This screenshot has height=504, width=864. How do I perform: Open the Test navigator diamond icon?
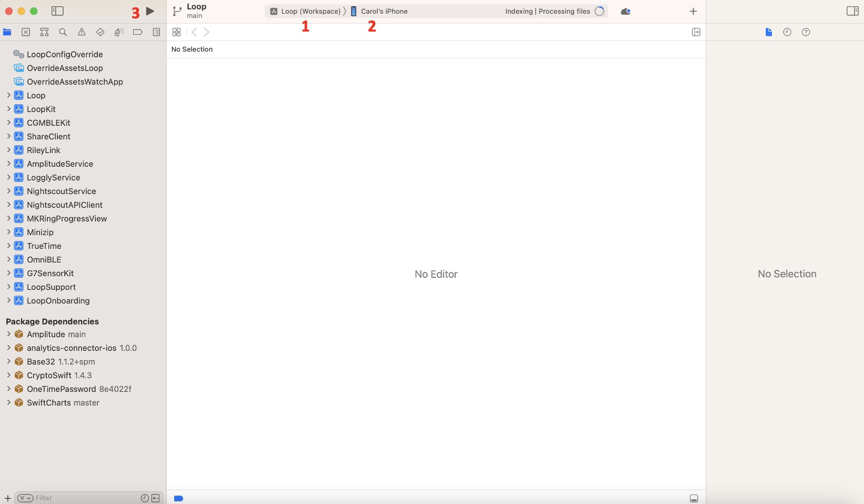click(x=101, y=32)
